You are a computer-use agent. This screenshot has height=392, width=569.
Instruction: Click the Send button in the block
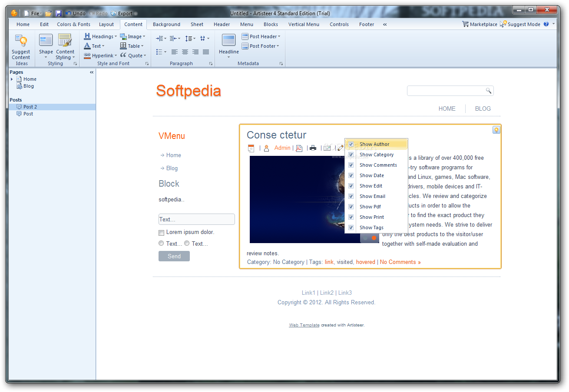(174, 256)
